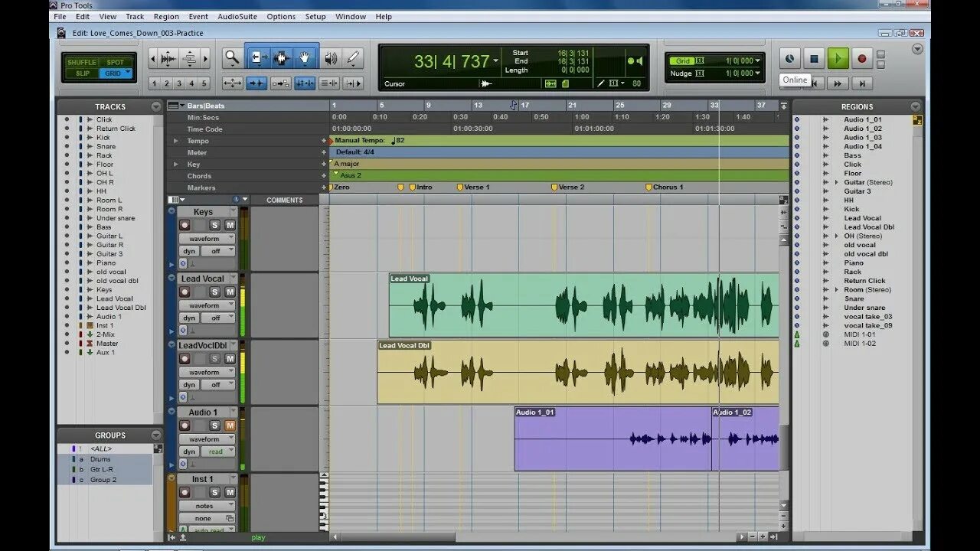Open the Groups list popup menu
Viewport: 980px width, 551px height.
(x=156, y=435)
